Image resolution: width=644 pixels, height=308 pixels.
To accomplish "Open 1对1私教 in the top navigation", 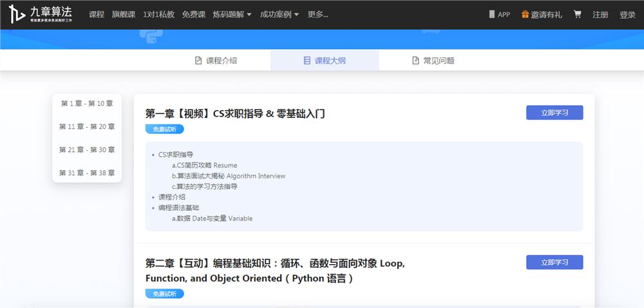I will pos(158,14).
